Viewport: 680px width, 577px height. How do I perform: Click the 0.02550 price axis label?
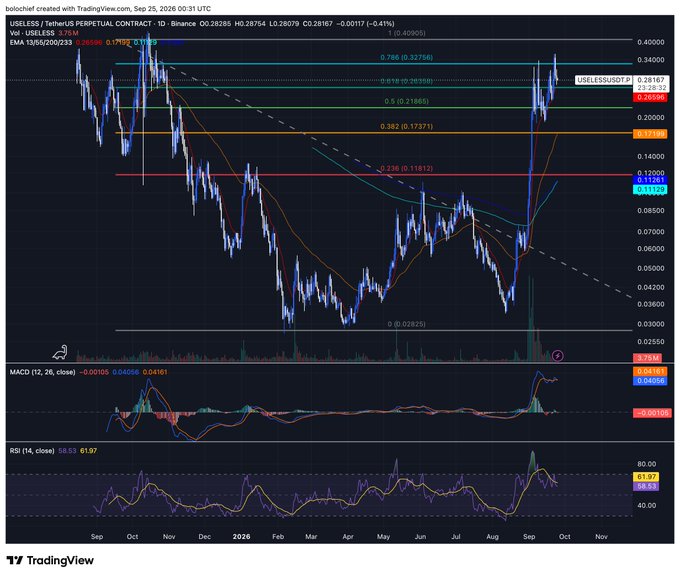tap(651, 342)
